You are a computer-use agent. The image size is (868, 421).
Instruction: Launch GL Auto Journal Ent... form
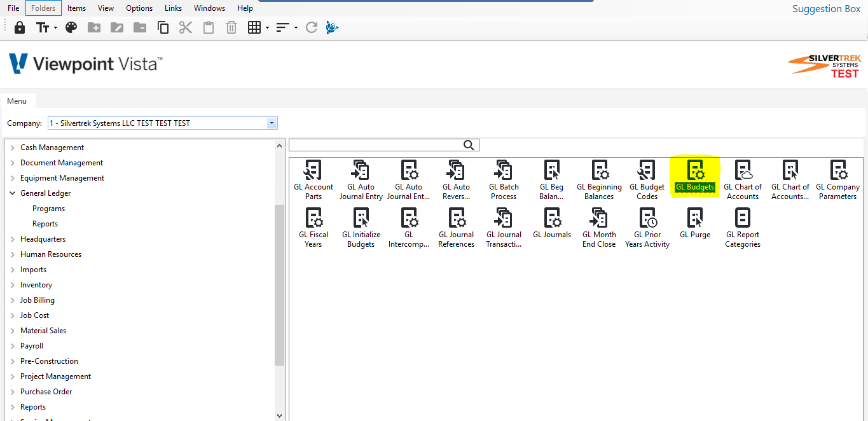coord(409,180)
